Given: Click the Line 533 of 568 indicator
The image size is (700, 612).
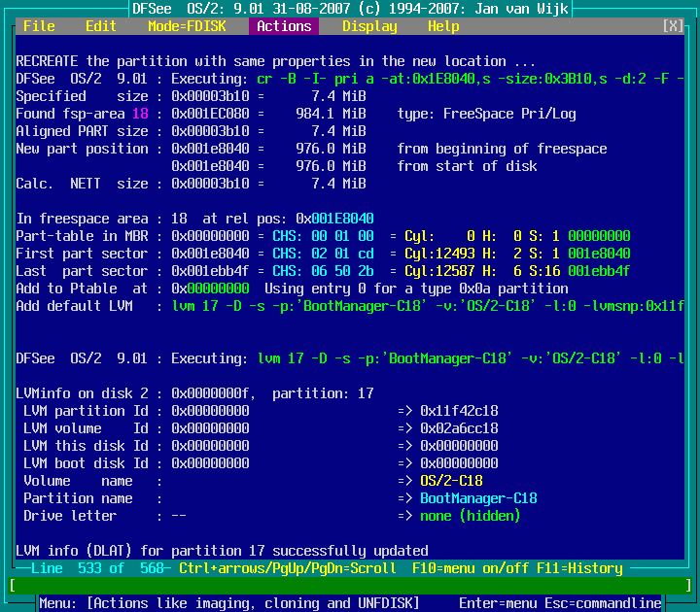Looking at the screenshot, I should click(97, 568).
